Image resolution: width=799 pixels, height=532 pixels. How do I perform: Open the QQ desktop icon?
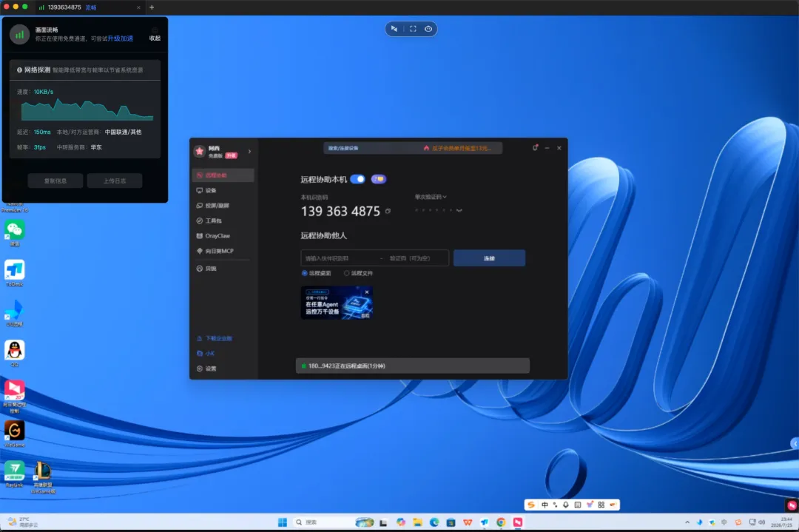(14, 354)
